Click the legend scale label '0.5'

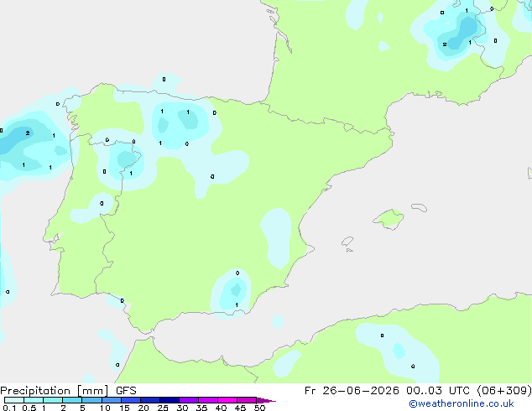point(29,408)
